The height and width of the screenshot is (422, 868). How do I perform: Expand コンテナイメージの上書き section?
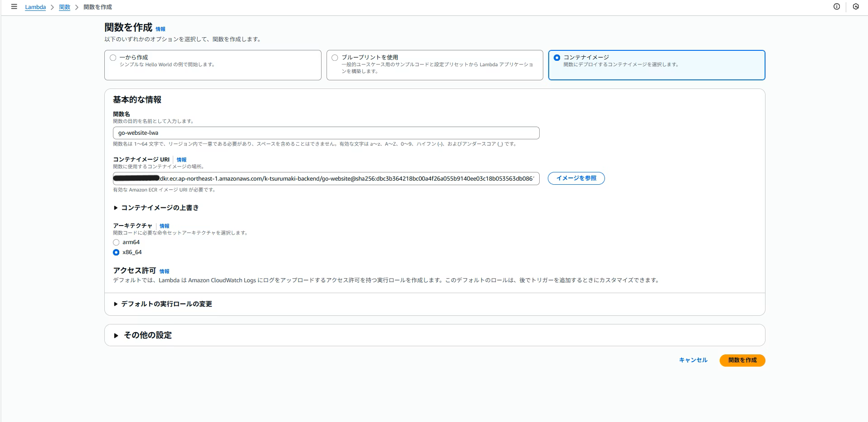point(156,208)
